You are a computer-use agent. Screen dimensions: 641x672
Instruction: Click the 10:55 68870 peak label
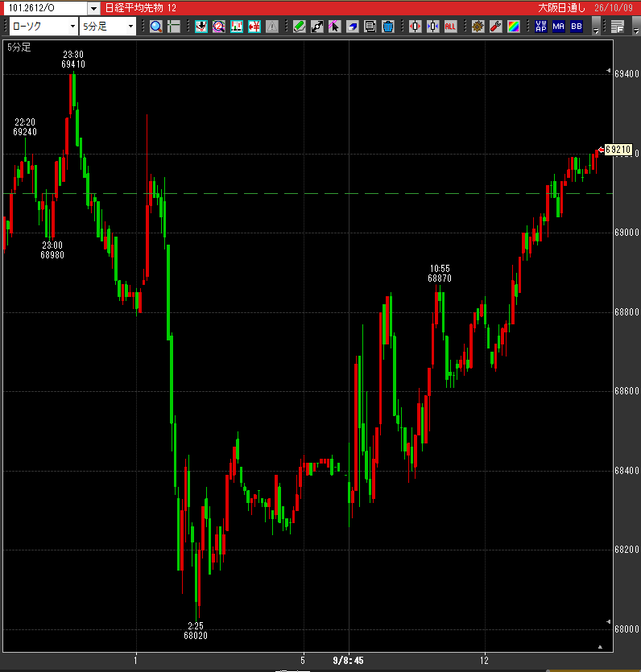pyautogui.click(x=440, y=274)
